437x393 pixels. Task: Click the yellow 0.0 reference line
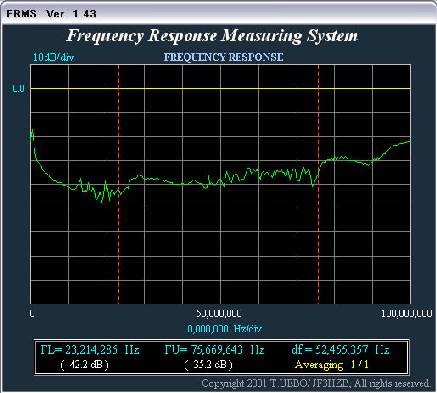220,89
